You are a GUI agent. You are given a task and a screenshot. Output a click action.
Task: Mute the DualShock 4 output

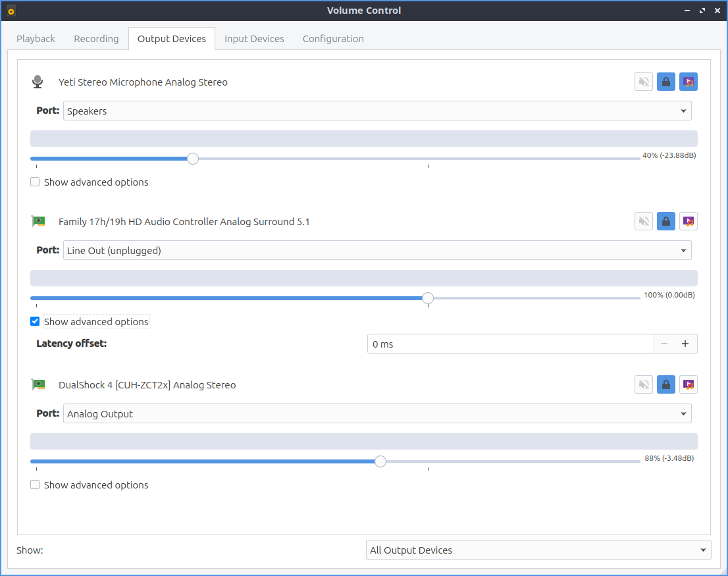[x=644, y=385]
